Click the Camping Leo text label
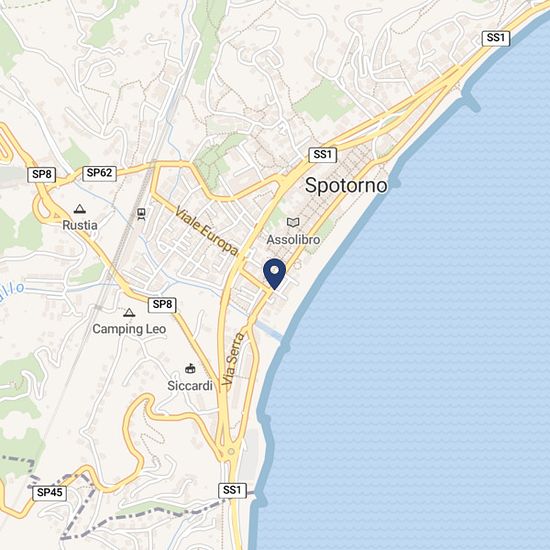 [x=129, y=329]
